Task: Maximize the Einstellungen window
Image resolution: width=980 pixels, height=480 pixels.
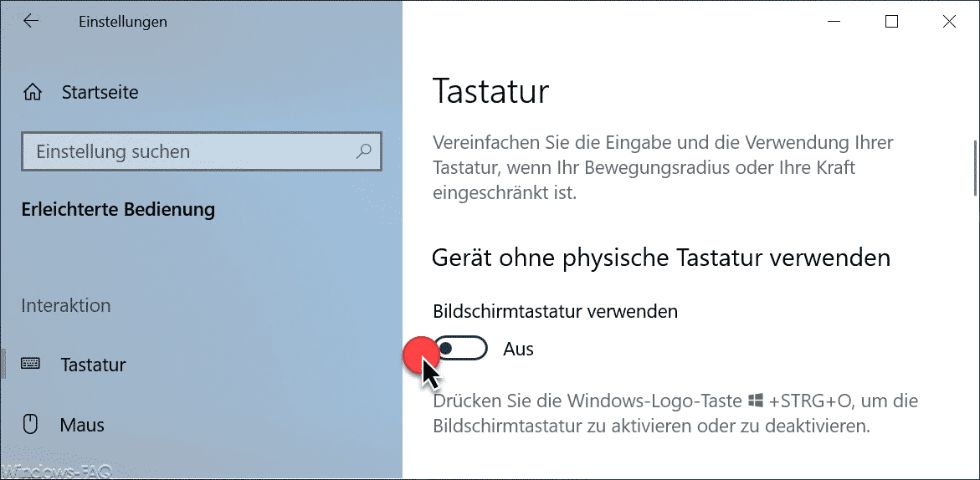Action: (892, 22)
